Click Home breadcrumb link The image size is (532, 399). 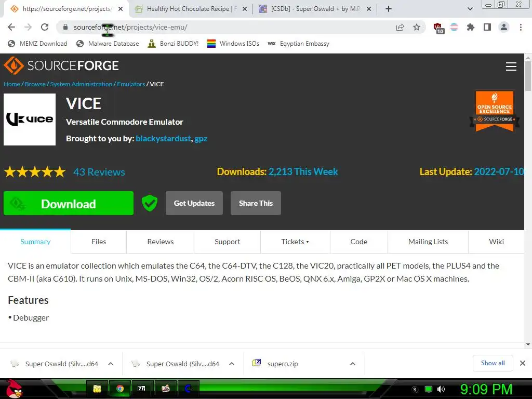coord(12,84)
